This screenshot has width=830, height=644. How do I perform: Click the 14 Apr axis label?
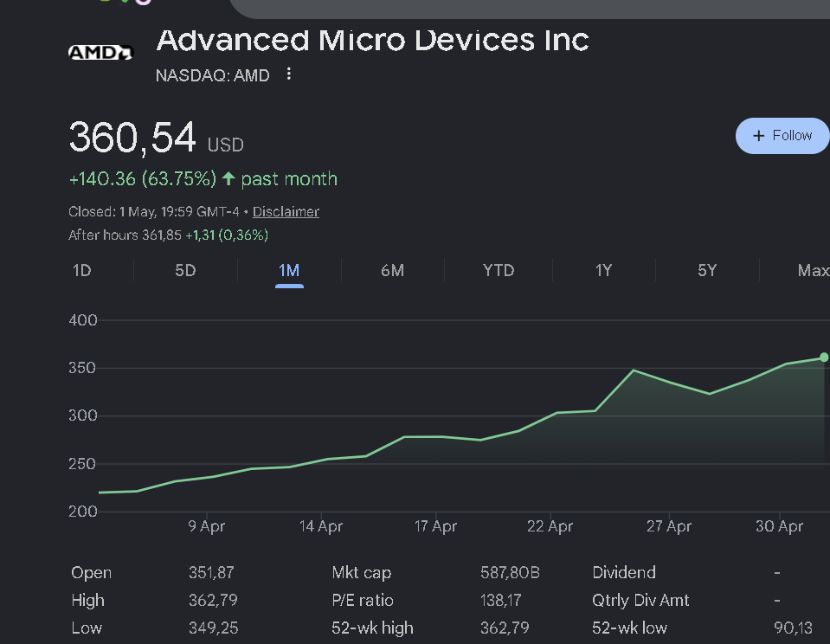point(321,526)
